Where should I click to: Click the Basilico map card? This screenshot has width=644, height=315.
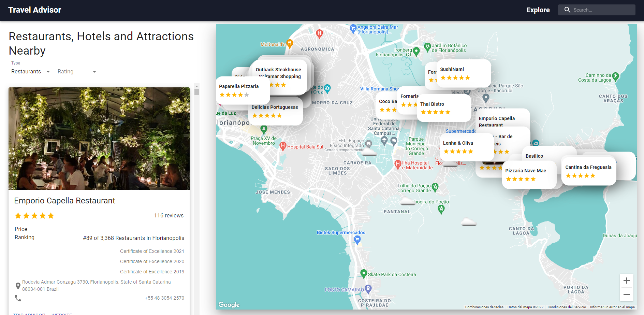(x=549, y=154)
